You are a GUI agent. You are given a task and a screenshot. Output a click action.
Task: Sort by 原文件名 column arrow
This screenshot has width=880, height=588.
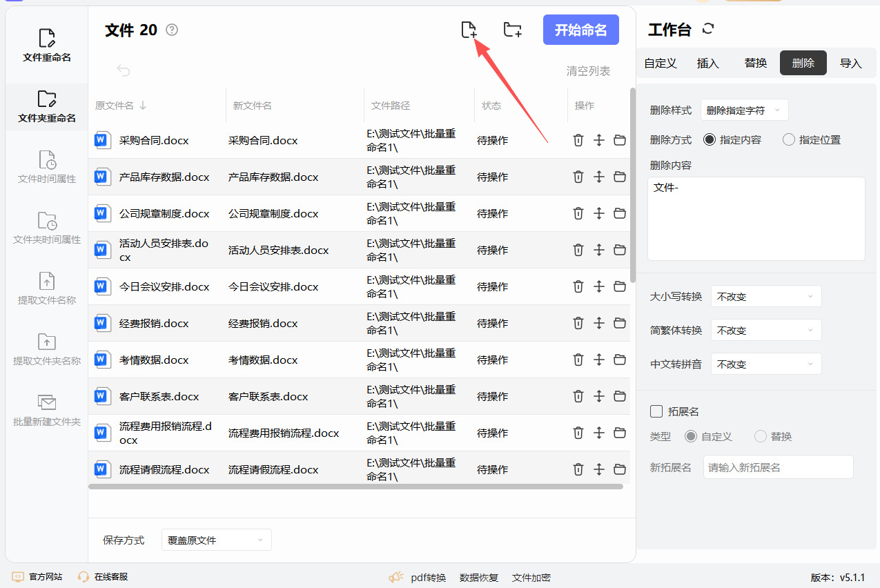[143, 106]
